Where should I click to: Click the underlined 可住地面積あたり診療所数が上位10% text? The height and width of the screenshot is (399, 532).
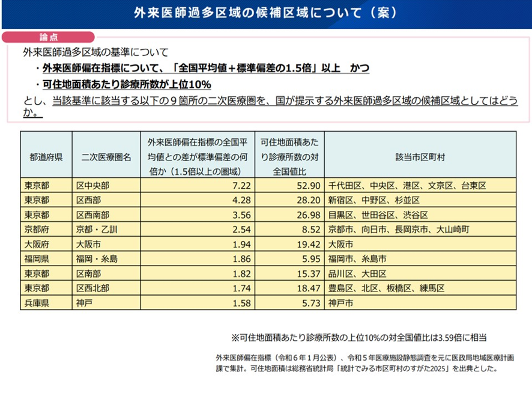(x=127, y=84)
